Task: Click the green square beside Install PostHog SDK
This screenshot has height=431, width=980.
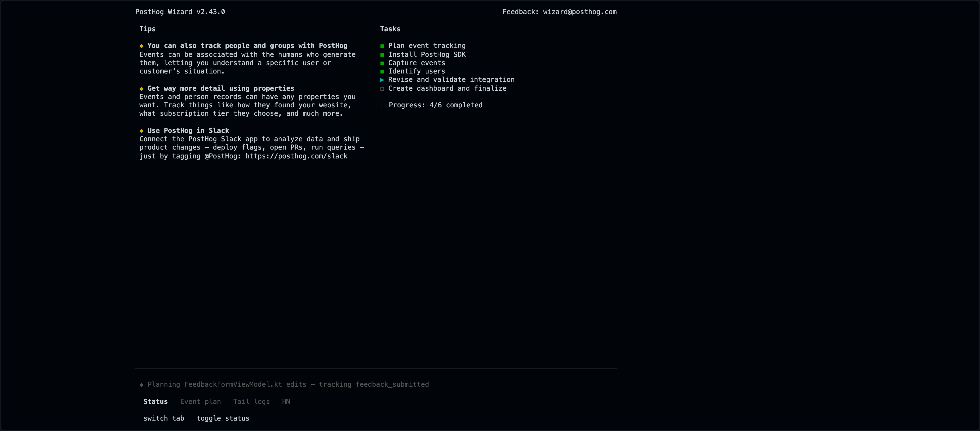Action: (382, 55)
